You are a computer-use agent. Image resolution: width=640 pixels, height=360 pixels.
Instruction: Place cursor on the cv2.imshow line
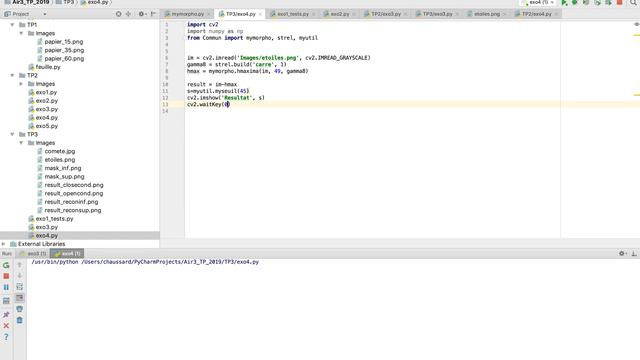click(226, 98)
